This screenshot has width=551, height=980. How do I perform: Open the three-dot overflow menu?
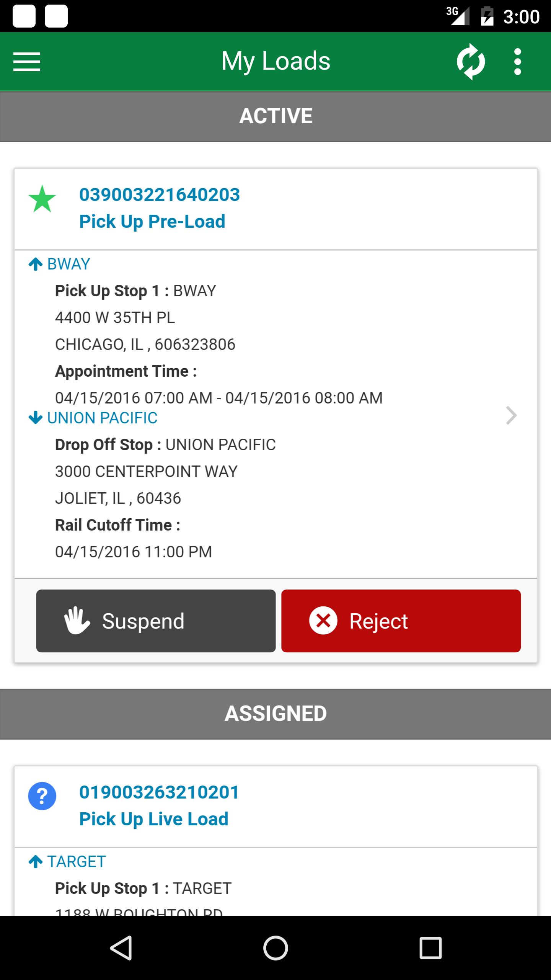click(x=518, y=62)
